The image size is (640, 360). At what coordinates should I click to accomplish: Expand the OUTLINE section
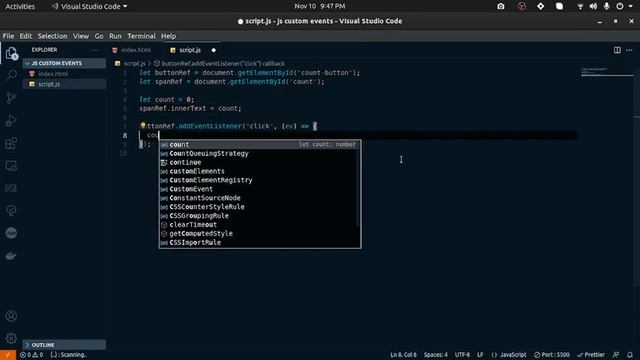coord(64,345)
